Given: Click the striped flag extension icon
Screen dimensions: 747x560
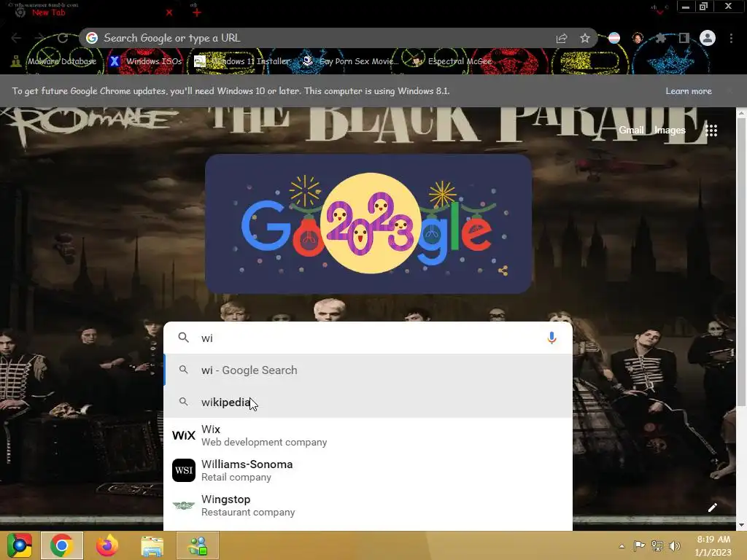Looking at the screenshot, I should click(x=614, y=38).
